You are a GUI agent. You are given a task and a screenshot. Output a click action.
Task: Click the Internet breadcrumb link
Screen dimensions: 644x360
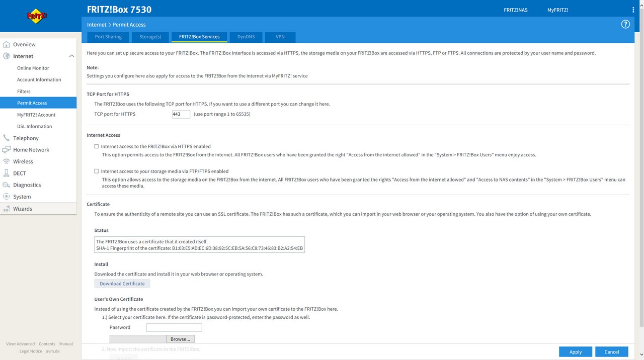[97, 25]
